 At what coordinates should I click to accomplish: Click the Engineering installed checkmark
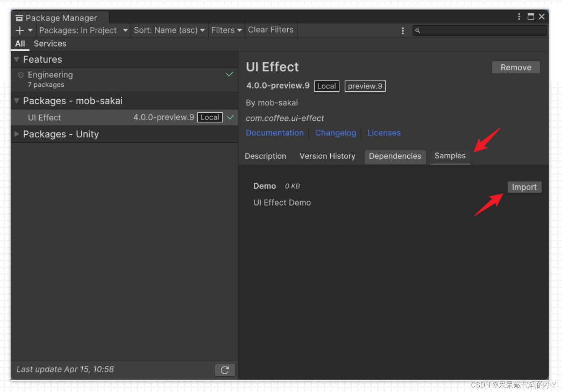[229, 74]
